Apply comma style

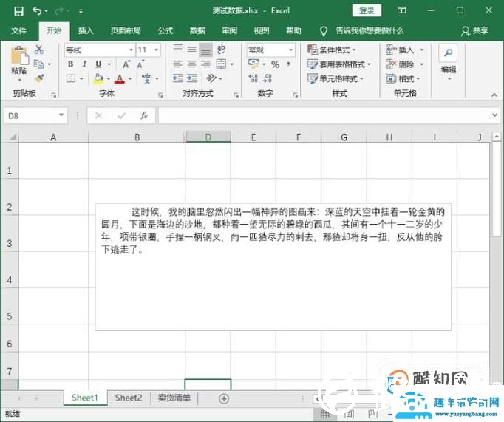pyautogui.click(x=289, y=64)
